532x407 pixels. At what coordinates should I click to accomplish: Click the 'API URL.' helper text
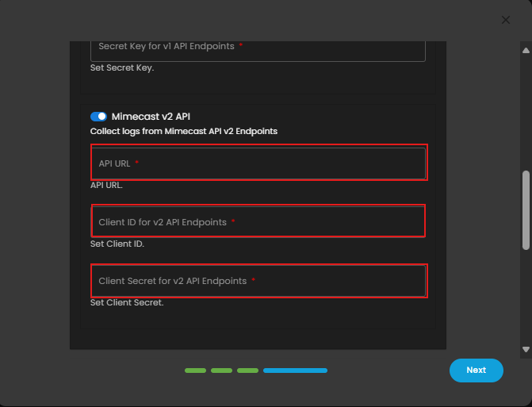106,186
